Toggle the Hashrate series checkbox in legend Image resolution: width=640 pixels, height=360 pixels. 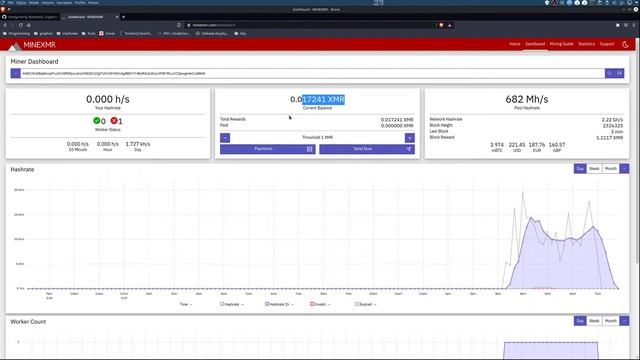pyautogui.click(x=222, y=304)
